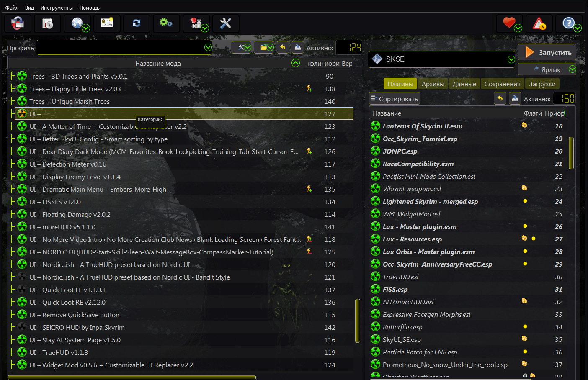Screen dimensions: 588x380
Task: Disable the FISS.esp plugin
Action: click(x=376, y=289)
